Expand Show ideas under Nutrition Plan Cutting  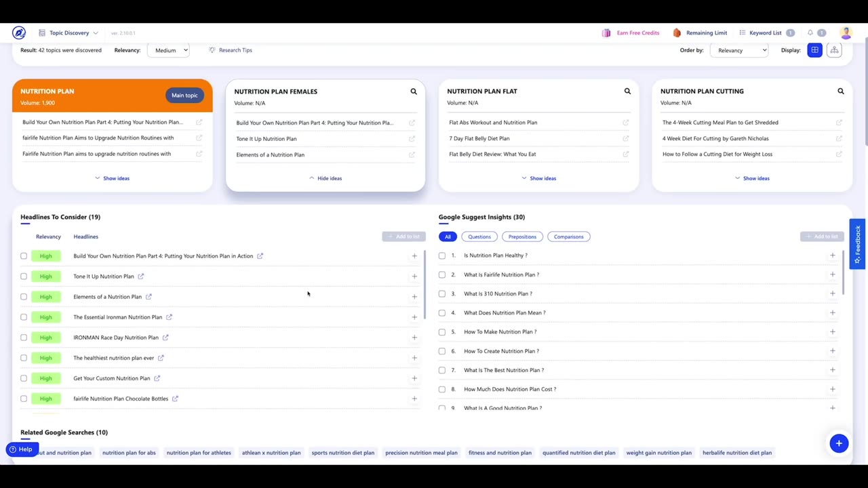(752, 178)
